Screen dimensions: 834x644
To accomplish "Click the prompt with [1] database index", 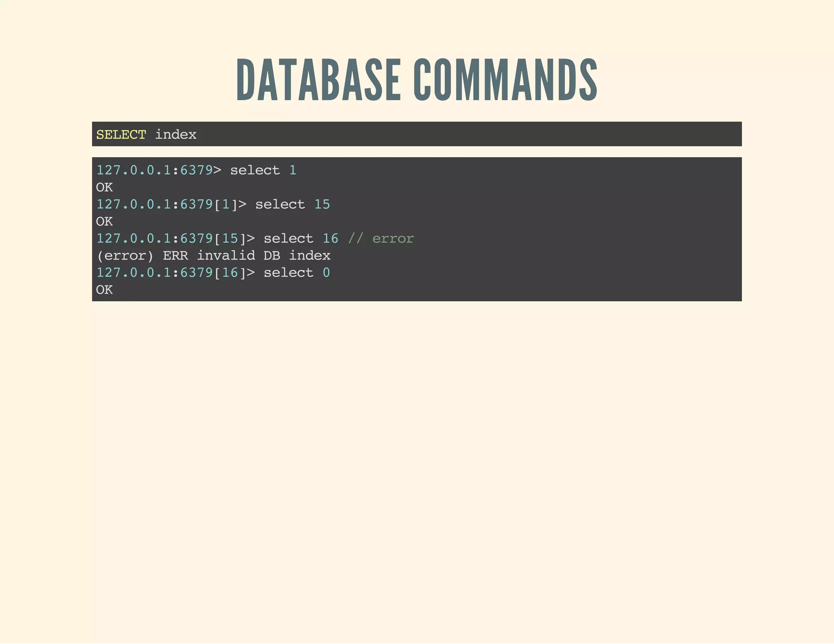I will pos(171,204).
